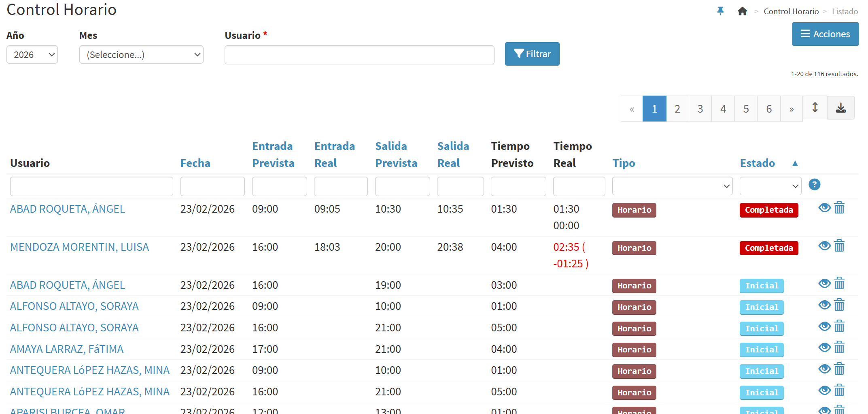Click the pin icon in breadcrumb bar
868x414 pixels.
tap(720, 11)
